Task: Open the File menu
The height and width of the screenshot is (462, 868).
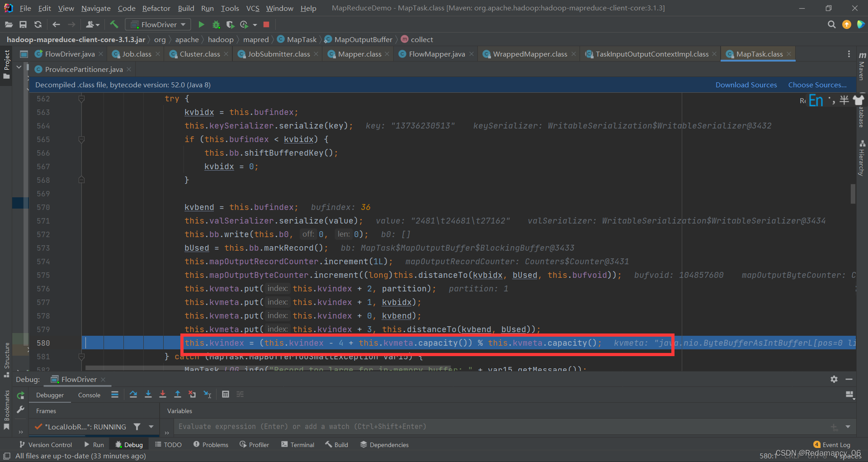Action: click(25, 8)
